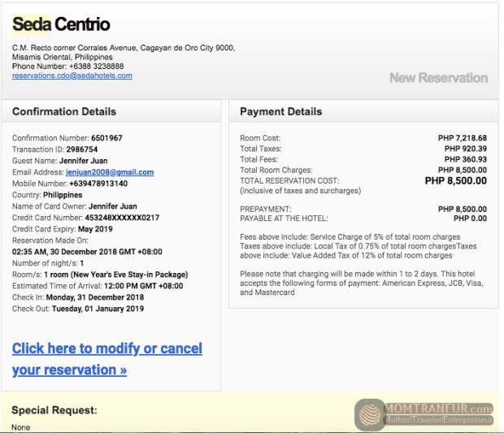Click the modify or cancel your reservation link
This screenshot has width=504, height=433.
coord(107,359)
